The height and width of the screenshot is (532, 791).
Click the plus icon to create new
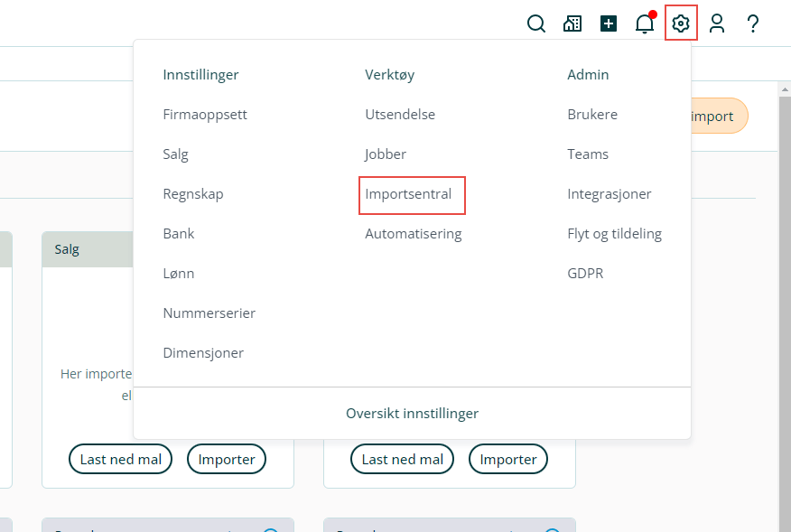point(609,23)
